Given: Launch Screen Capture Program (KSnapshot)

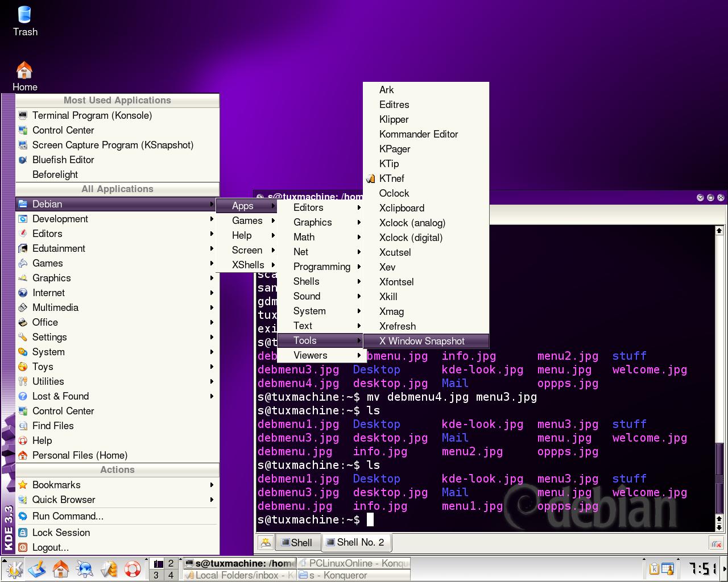Looking at the screenshot, I should 117,145.
